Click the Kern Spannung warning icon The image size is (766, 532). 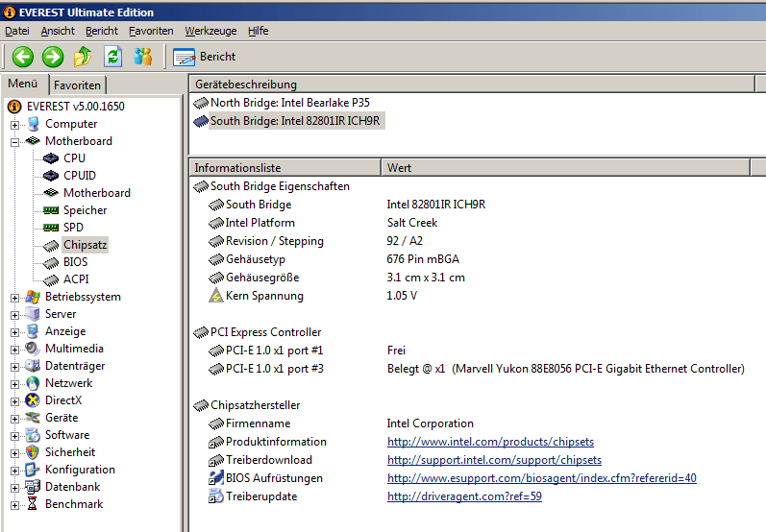click(x=216, y=296)
